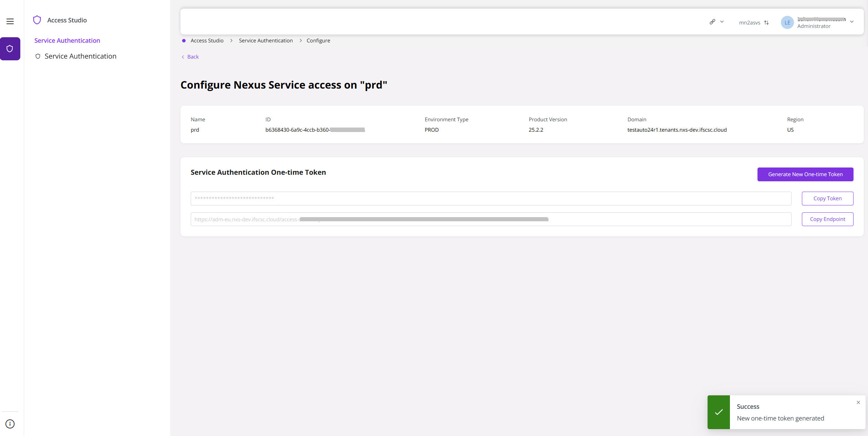
Task: Click 'New one-time token generated' message
Action: (780, 418)
